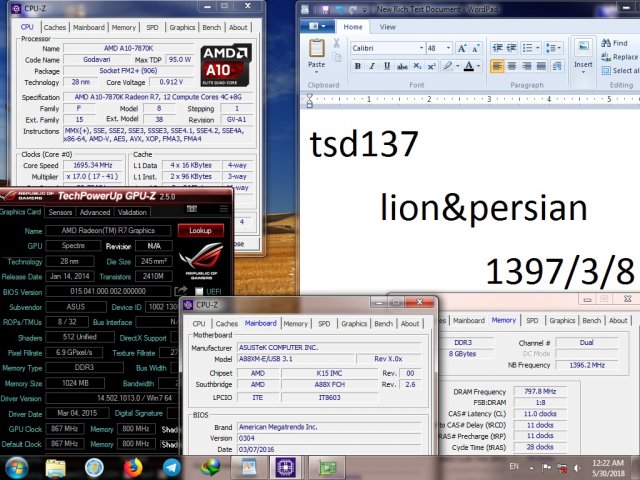The height and width of the screenshot is (480, 640).
Task: Click the Undo arrow in WordPad title bar
Action: coord(339,9)
